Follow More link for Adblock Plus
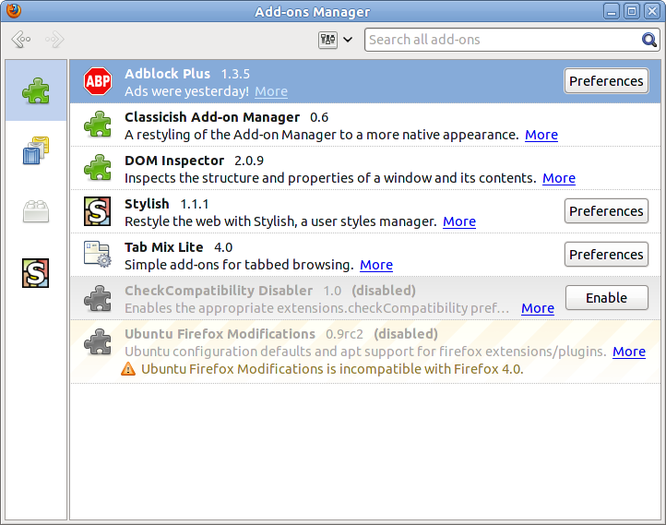Image resolution: width=666 pixels, height=525 pixels. pos(271,91)
